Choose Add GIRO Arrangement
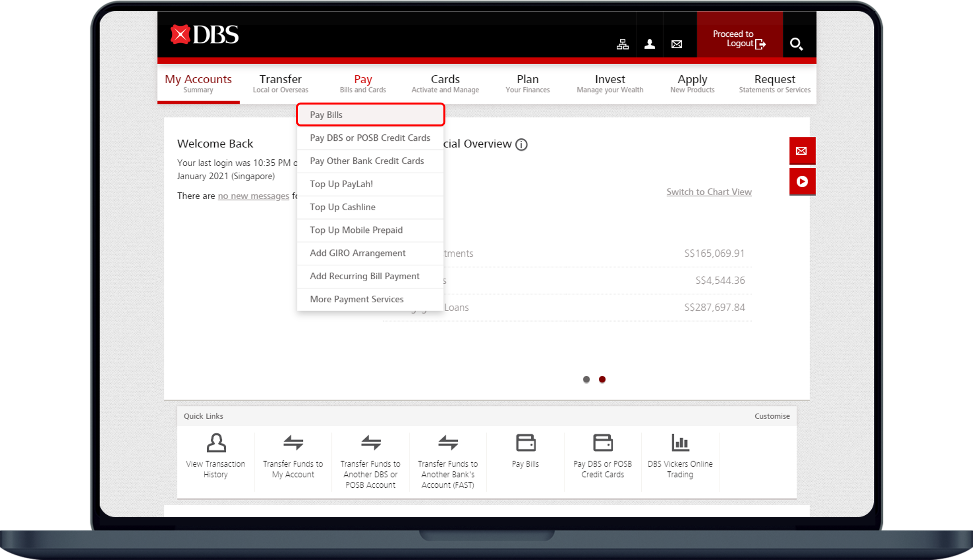This screenshot has width=973, height=560. (x=370, y=253)
